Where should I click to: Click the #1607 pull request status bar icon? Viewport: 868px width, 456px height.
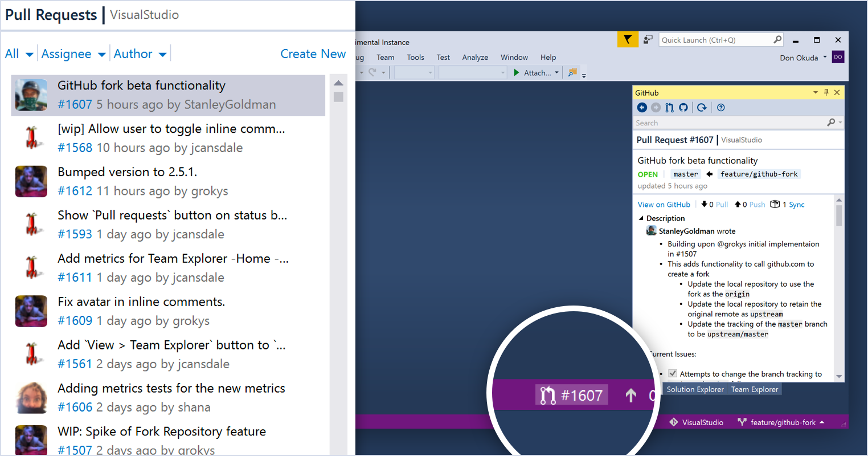571,395
